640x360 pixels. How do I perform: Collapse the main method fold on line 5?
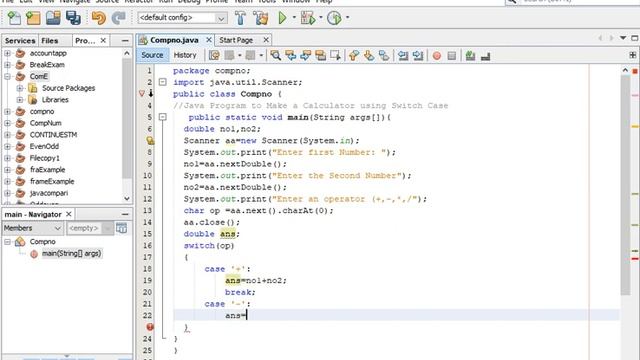162,117
